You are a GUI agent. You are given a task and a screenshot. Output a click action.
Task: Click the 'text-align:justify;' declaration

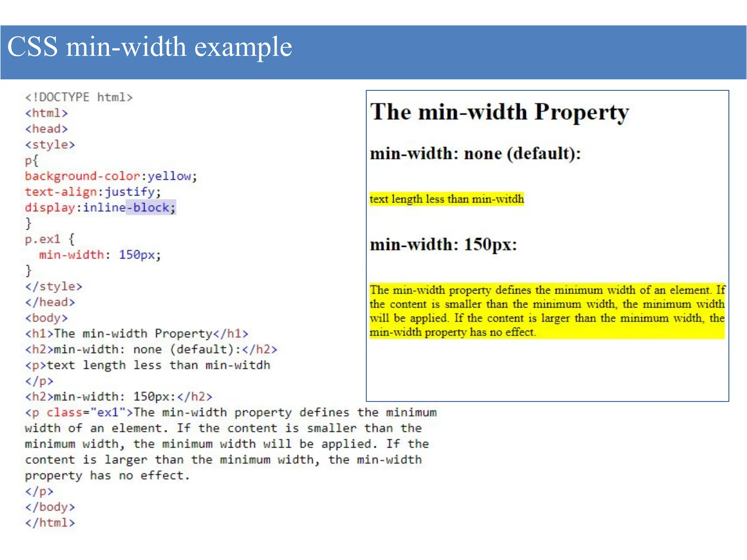click(93, 192)
